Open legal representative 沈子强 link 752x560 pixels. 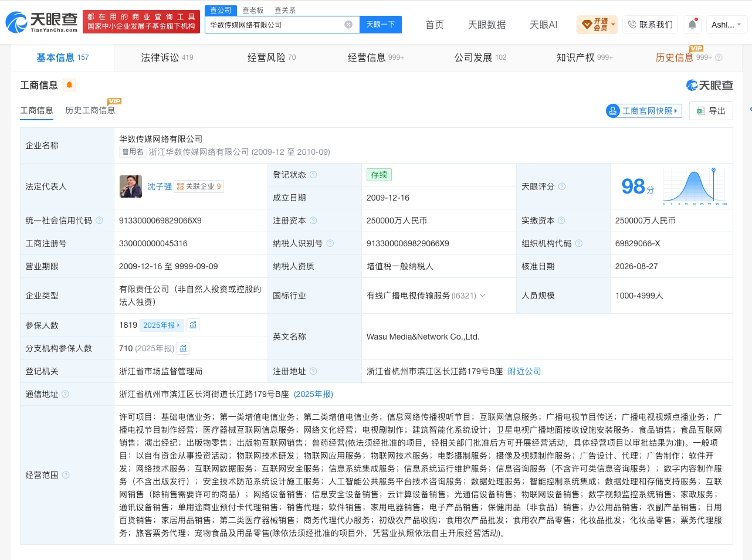[x=160, y=186]
